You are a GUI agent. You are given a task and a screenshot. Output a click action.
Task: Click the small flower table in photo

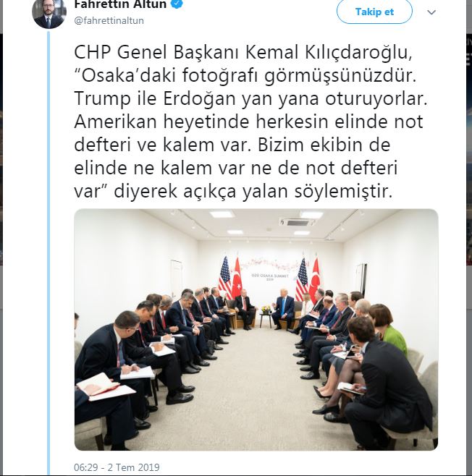click(x=266, y=315)
